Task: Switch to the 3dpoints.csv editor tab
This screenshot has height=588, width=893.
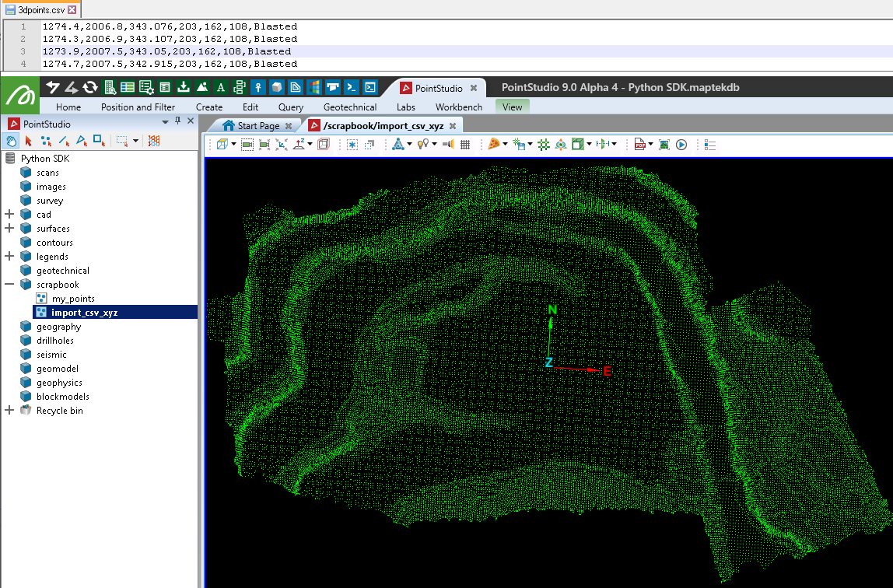Action: [x=41, y=9]
